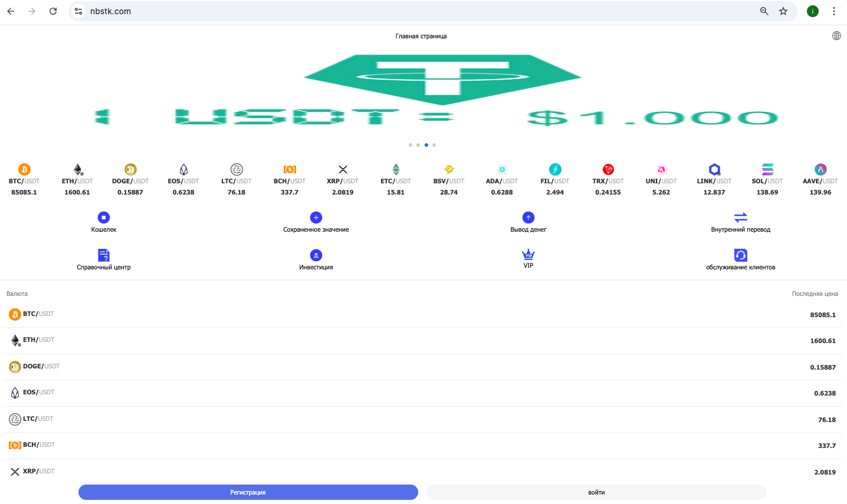Open the ETH/USDT row in currency list
Viewport: 847px width, 504px height.
pyautogui.click(x=423, y=341)
